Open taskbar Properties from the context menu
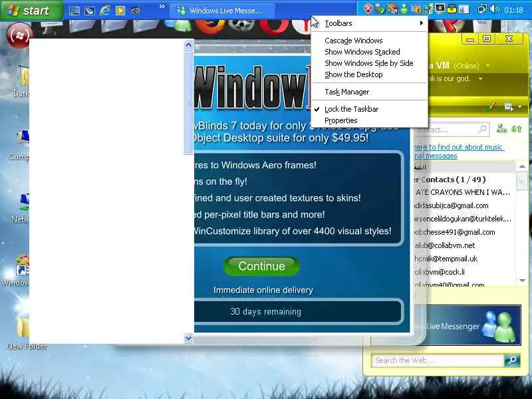Image resolution: width=532 pixels, height=399 pixels. tap(369, 120)
